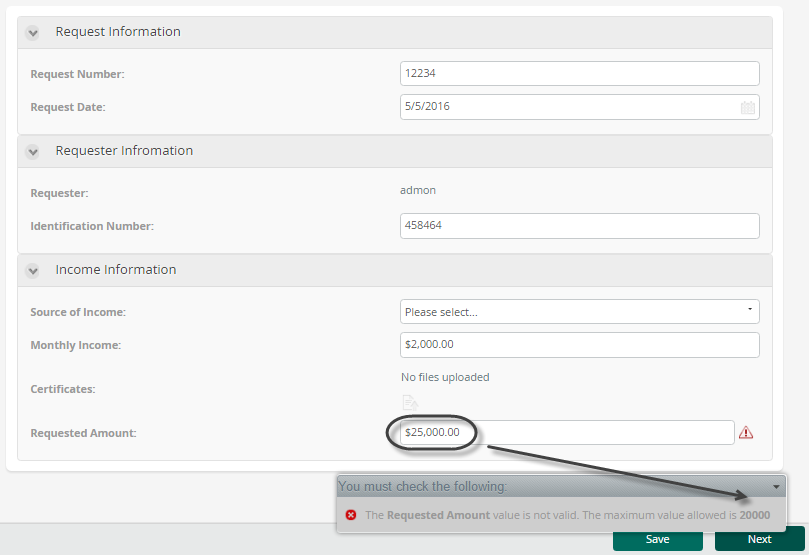Click the 'Request Number:' label
Screen dimensions: 809x555
[77, 74]
